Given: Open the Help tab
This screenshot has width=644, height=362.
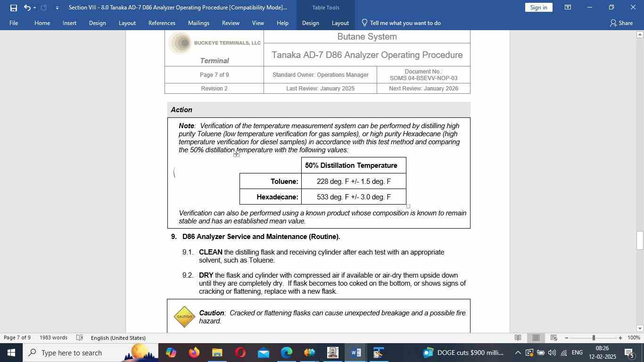Looking at the screenshot, I should click(282, 23).
